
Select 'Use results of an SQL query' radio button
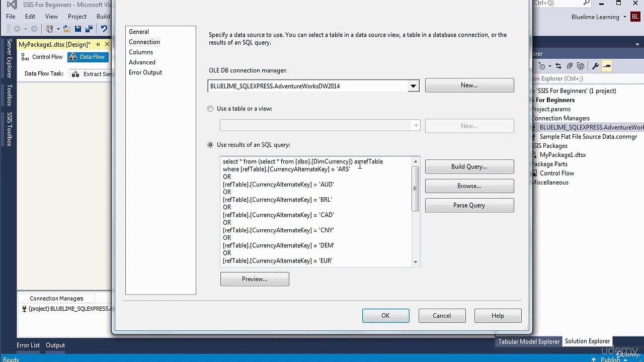[210, 145]
